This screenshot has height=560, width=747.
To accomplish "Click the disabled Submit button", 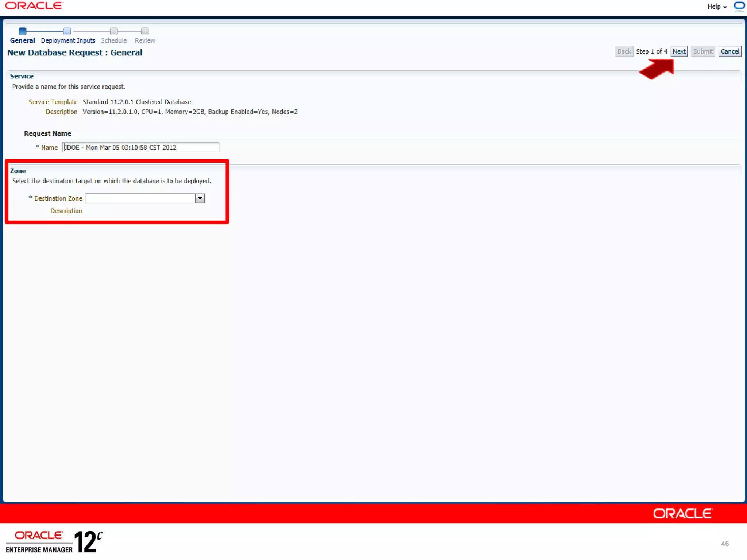I will [x=703, y=52].
